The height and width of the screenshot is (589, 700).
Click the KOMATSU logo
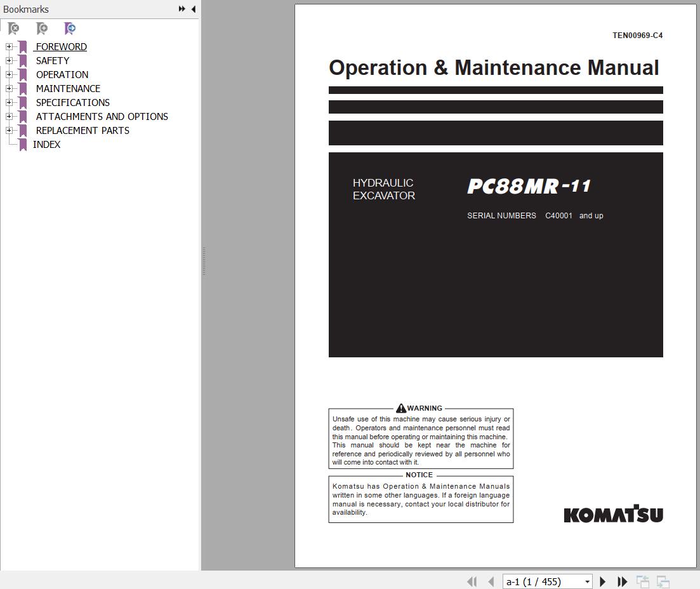point(614,514)
